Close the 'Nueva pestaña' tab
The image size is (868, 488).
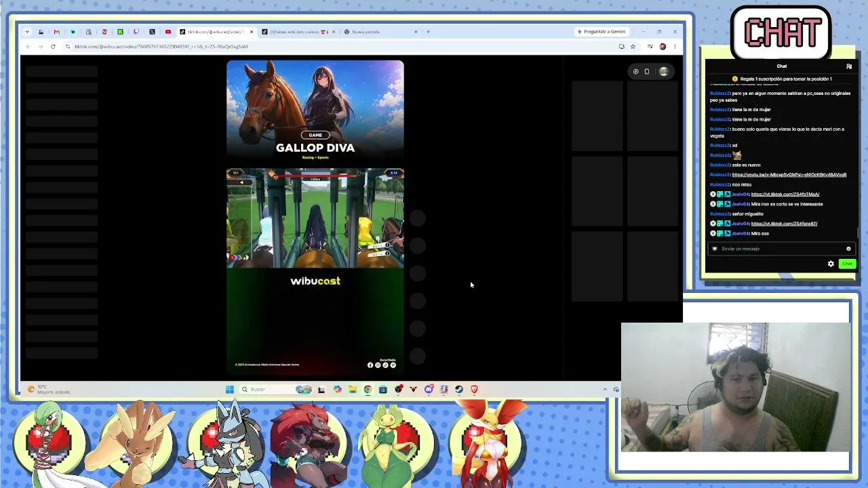(416, 32)
